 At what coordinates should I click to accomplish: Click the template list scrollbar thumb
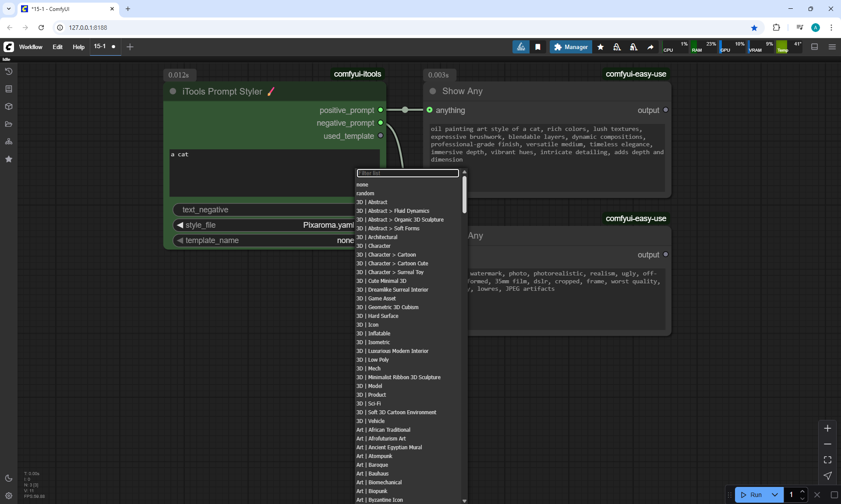[x=464, y=195]
